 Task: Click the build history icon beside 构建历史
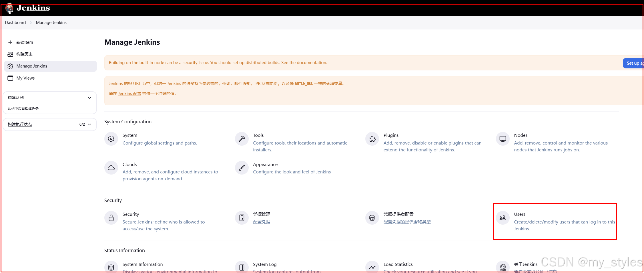(10, 54)
